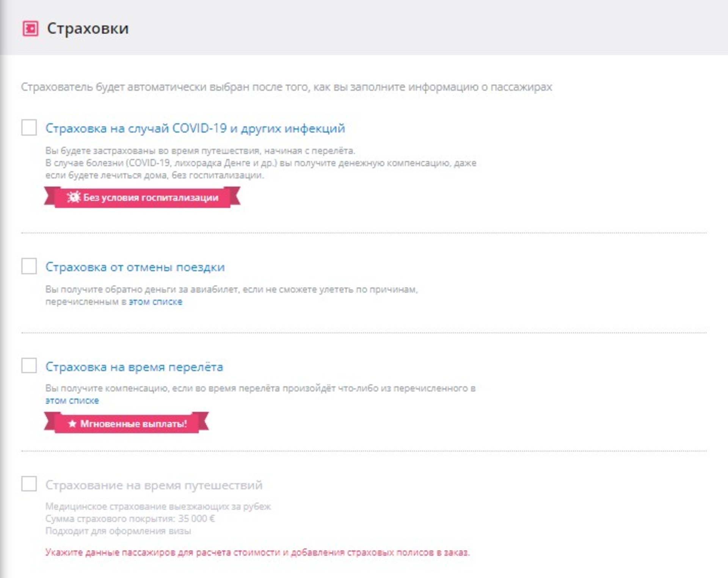Click the red passenger data warning text
The height and width of the screenshot is (578, 728).
coord(257,552)
